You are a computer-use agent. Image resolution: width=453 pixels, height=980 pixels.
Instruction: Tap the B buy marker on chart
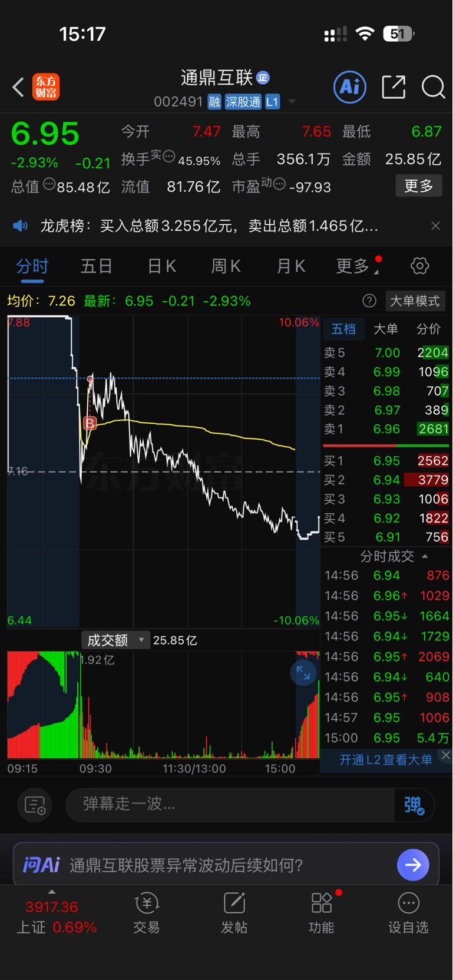(90, 423)
